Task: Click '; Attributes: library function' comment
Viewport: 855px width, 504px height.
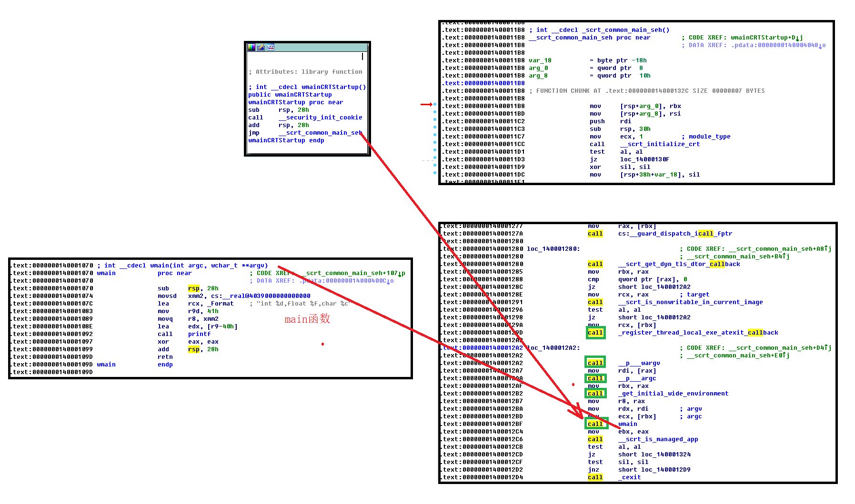Action: [x=305, y=72]
